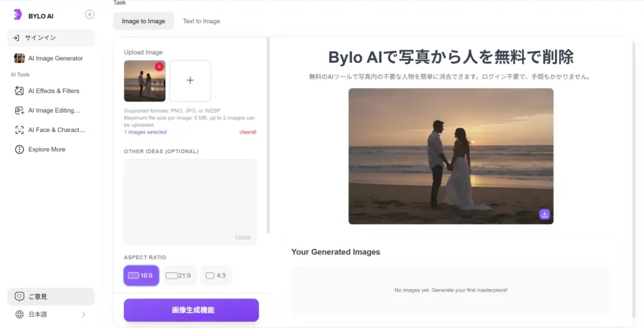Screen dimensions: 644x328
Task: Click the globe language icon
Action: pos(19,314)
